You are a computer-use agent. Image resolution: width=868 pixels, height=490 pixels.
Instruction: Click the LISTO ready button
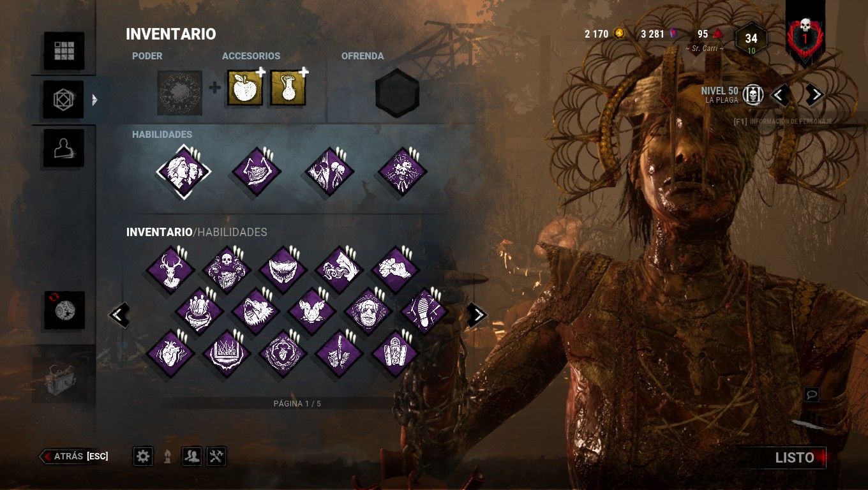pos(795,457)
